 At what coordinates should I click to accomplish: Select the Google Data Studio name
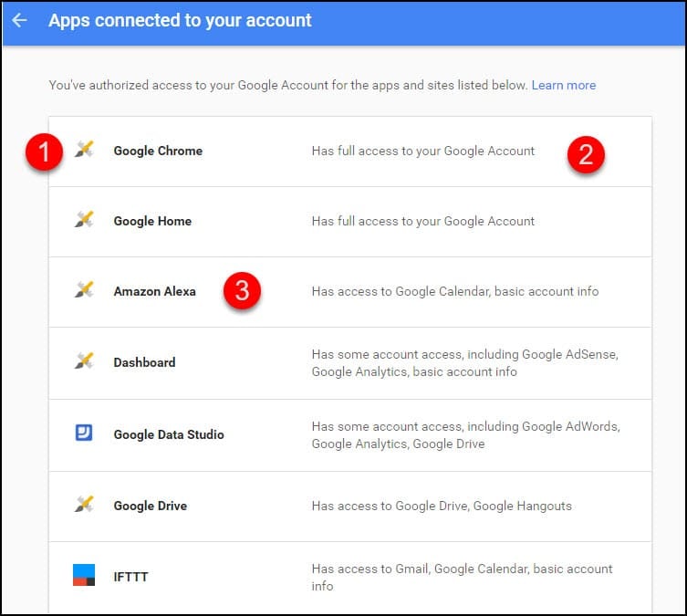169,434
